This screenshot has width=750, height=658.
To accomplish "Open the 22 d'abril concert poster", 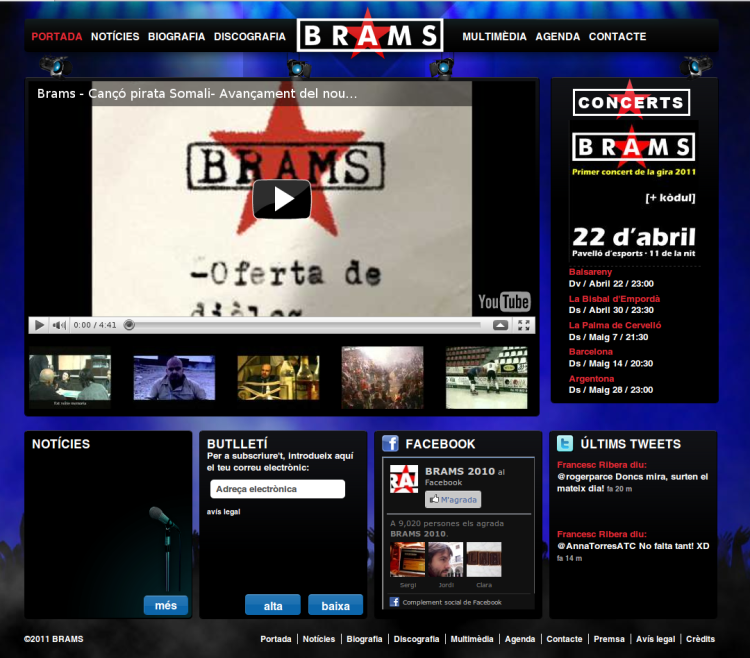I will (634, 191).
